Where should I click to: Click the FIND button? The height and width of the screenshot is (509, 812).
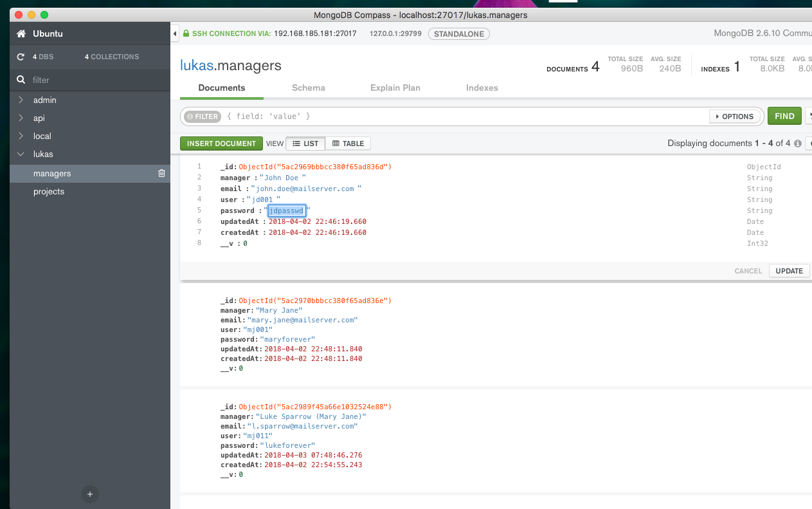pos(784,116)
